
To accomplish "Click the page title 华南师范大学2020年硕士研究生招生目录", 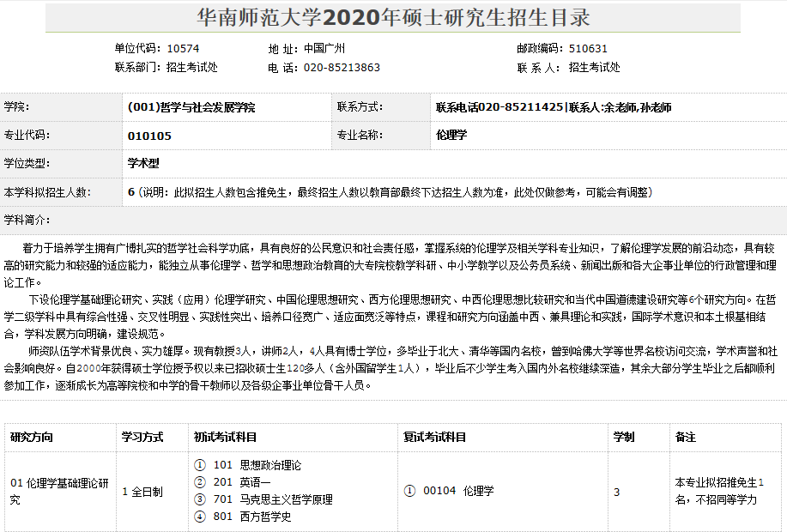I will pyautogui.click(x=393, y=17).
